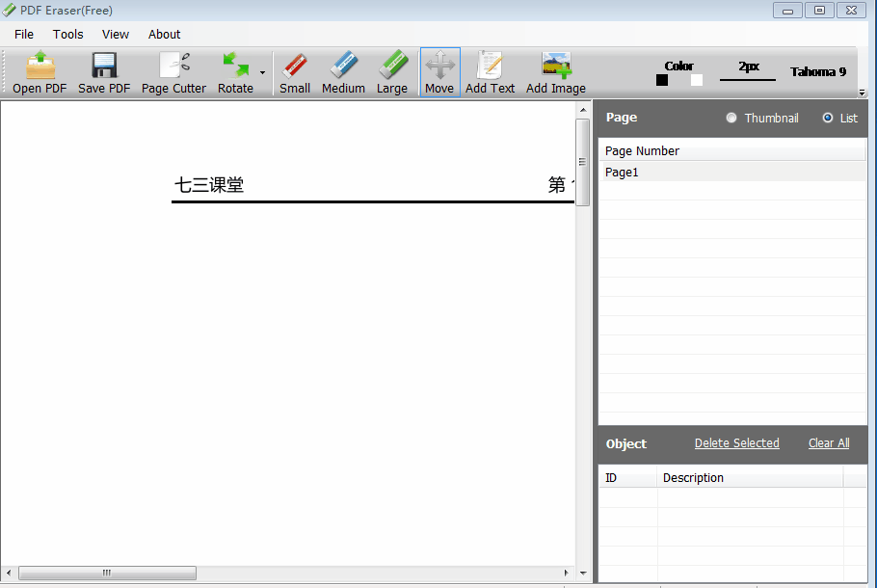This screenshot has height=588, width=877.
Task: Close the PDF Eraser window
Action: pyautogui.click(x=851, y=10)
